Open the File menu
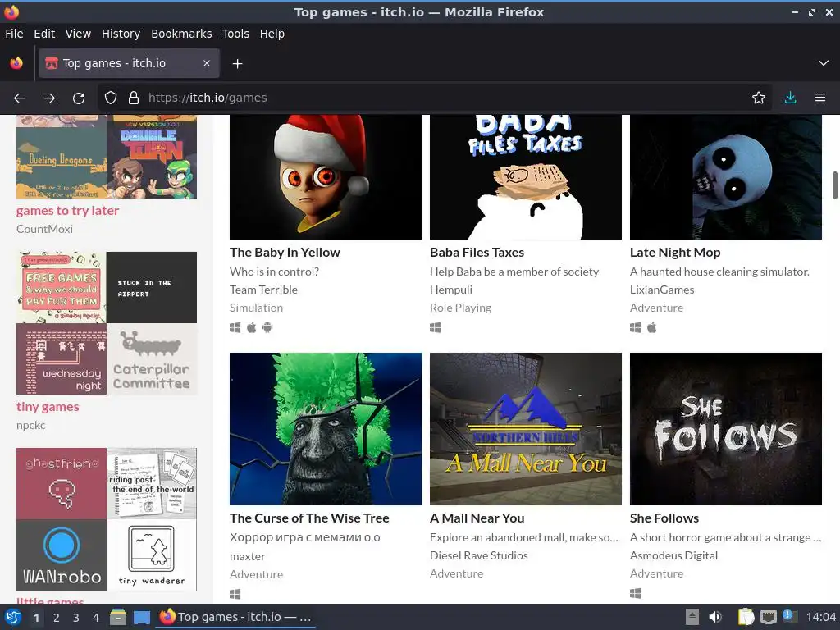Viewport: 840px width, 630px height. [14, 34]
